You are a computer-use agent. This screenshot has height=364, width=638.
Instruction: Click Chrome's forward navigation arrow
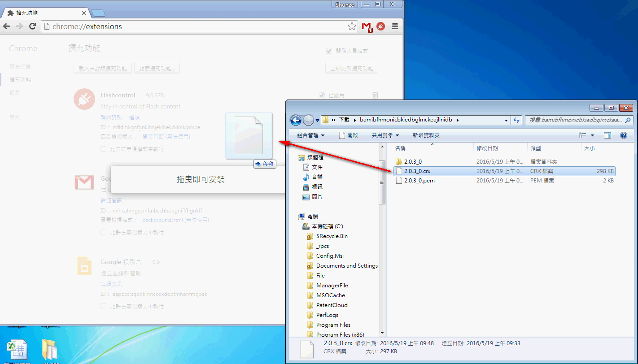(x=19, y=26)
